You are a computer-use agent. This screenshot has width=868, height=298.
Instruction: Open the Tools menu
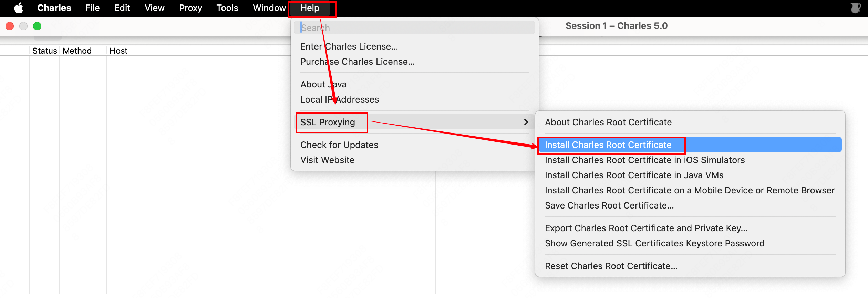pos(227,8)
